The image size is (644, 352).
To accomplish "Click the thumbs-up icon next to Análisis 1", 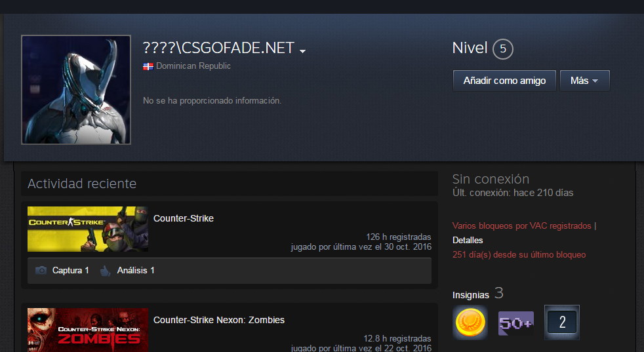I will 105,271.
